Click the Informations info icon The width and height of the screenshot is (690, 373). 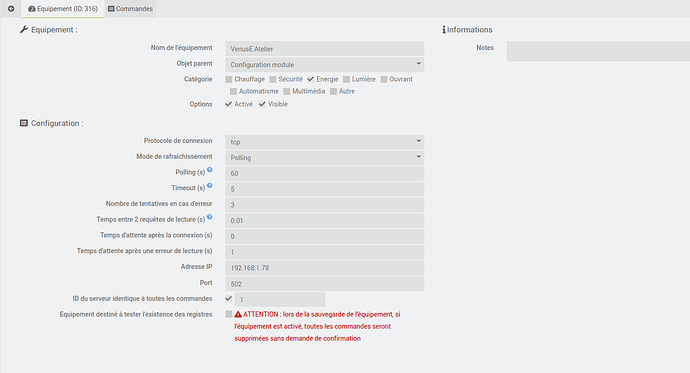[444, 29]
